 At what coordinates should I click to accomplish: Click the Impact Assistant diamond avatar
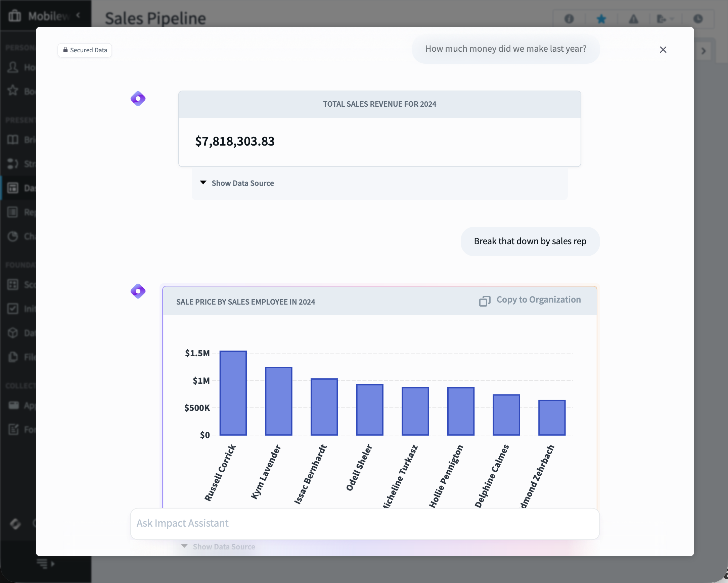click(x=138, y=99)
